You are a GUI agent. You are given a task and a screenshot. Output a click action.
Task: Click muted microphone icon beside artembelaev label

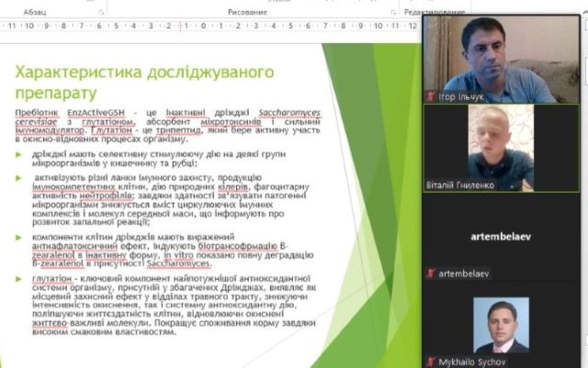[x=431, y=273]
